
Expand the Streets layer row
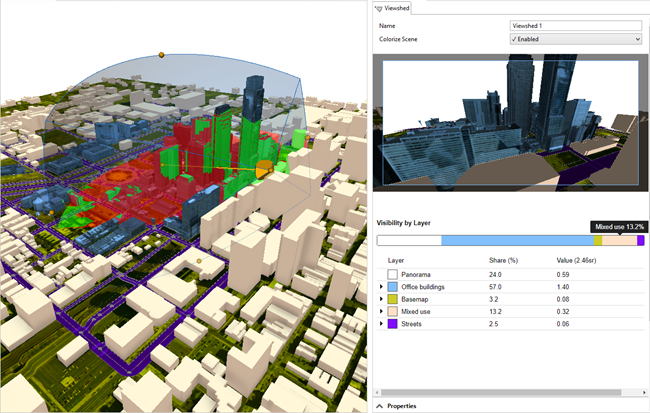[x=381, y=325]
